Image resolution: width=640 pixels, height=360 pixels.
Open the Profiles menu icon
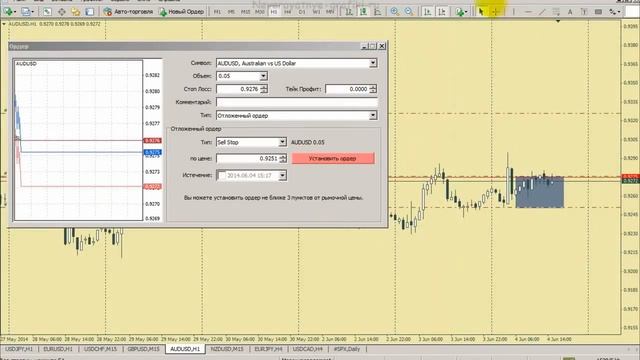[x=27, y=12]
